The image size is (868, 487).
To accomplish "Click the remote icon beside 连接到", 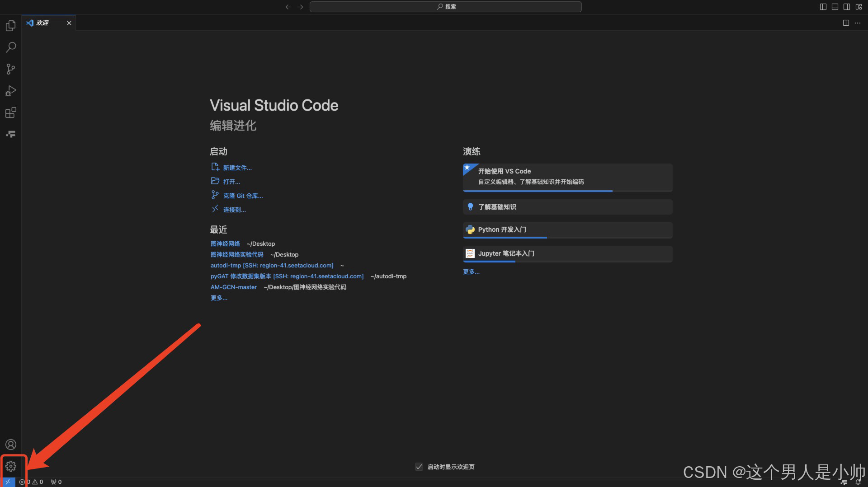I will 215,209.
